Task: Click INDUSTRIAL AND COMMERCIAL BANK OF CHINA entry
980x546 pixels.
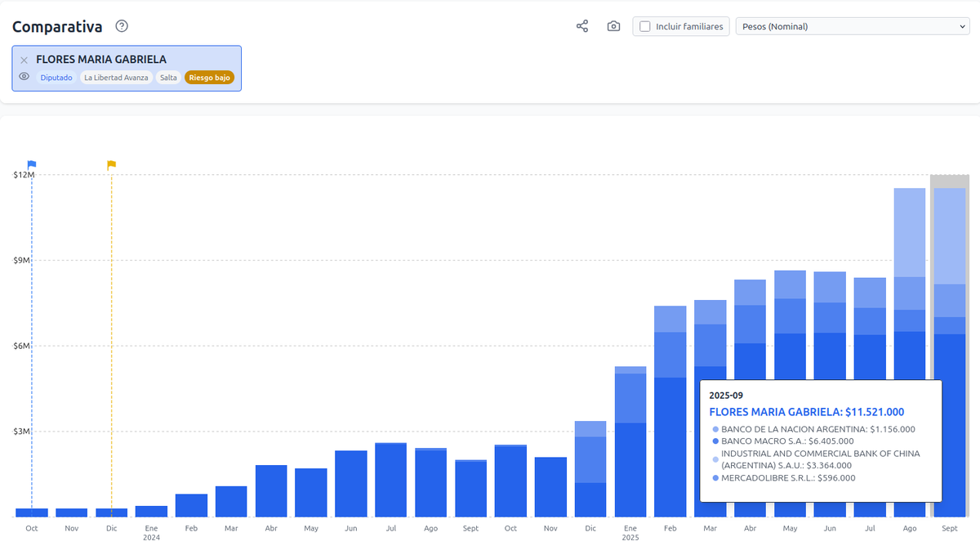Action: 816,459
